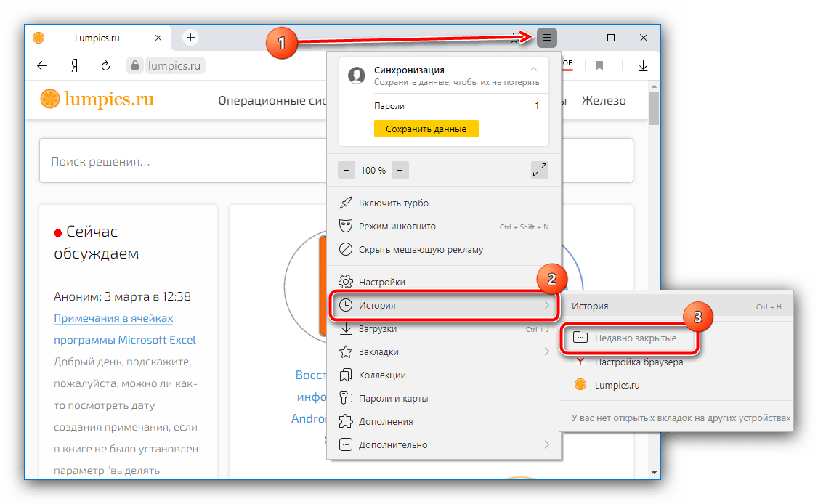Click the fullscreen expand icon in menu
This screenshot has height=504, width=818.
point(539,170)
